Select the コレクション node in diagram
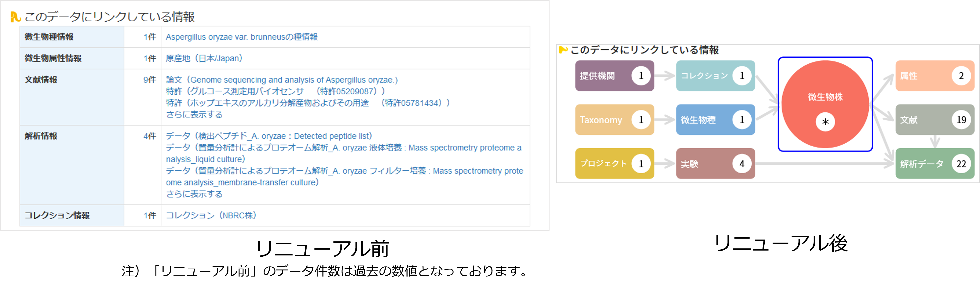This screenshot has width=980, height=288. 715,76
